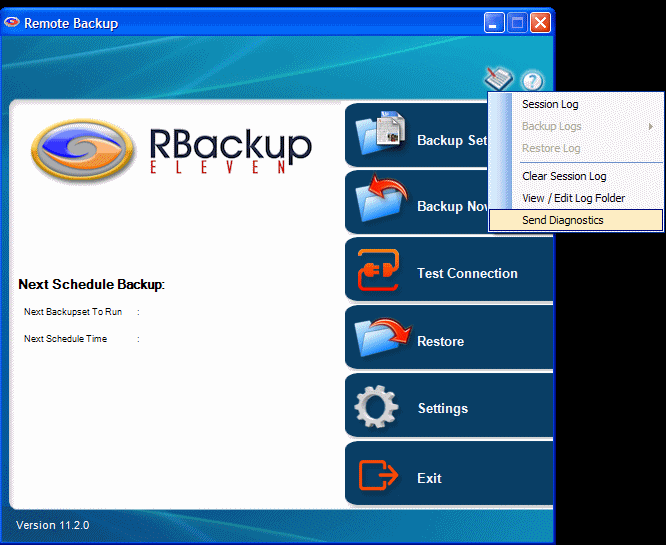This screenshot has height=545, width=666.
Task: Click the Restore folder icon
Action: pyautogui.click(x=380, y=339)
